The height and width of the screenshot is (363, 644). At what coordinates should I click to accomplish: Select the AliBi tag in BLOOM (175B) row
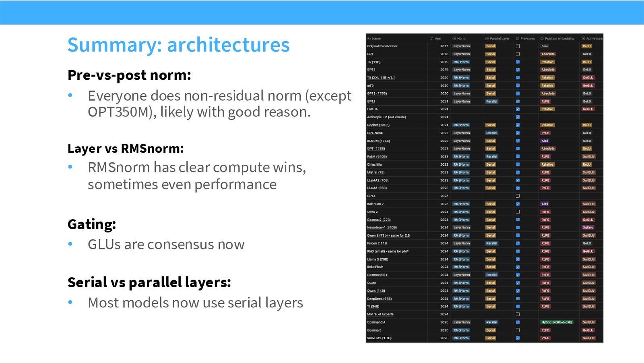pos(545,141)
